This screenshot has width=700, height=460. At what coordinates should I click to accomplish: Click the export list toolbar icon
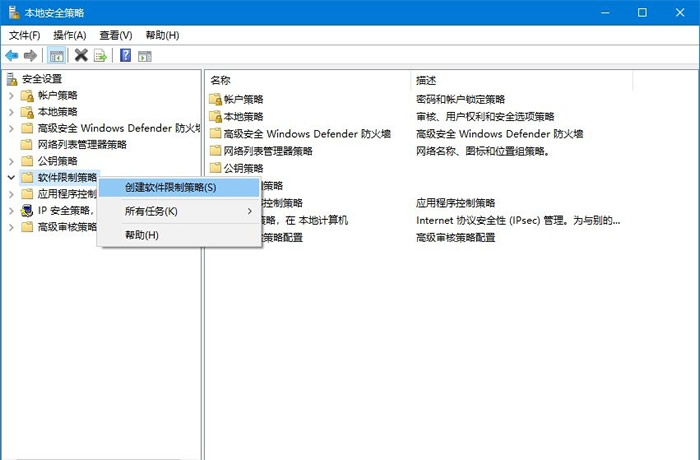point(100,56)
